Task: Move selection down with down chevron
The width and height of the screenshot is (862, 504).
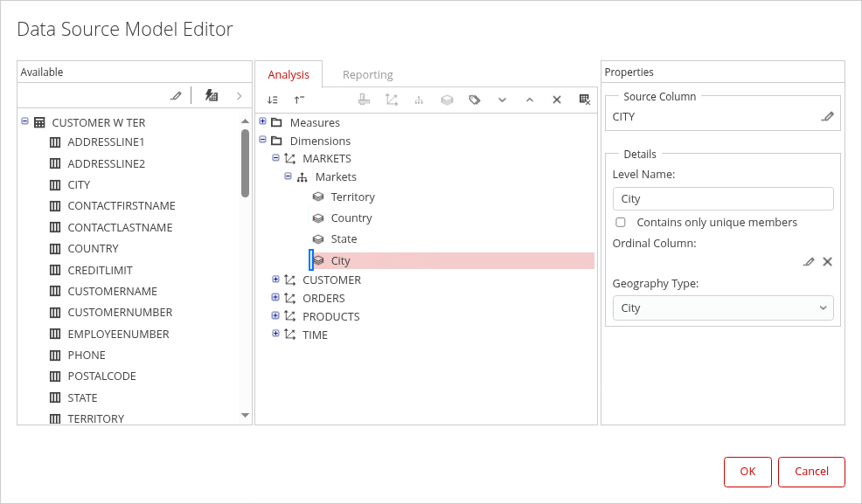Action: coord(502,100)
